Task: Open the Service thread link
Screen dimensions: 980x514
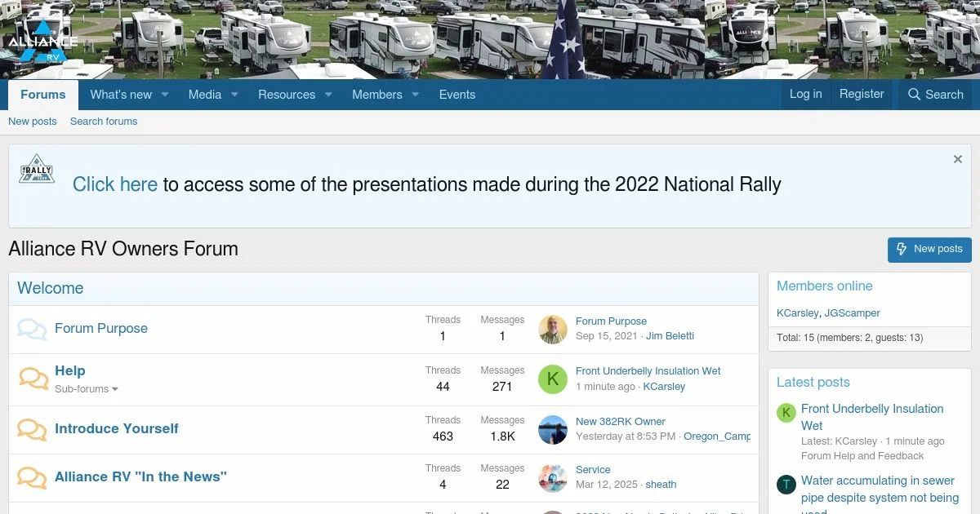Action: (x=593, y=470)
